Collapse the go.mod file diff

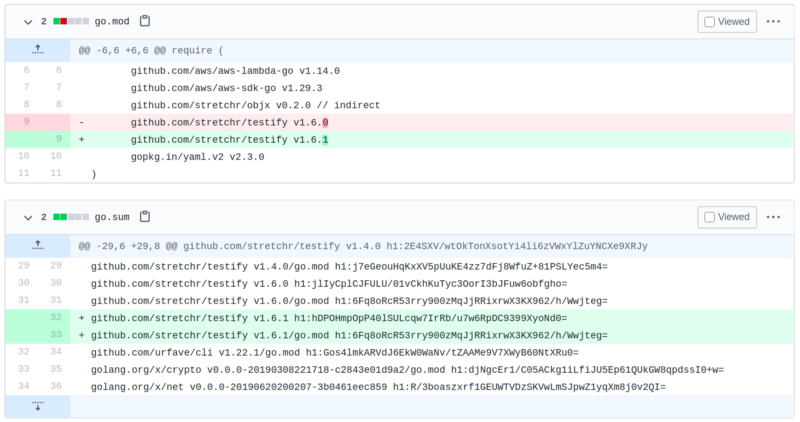(28, 21)
